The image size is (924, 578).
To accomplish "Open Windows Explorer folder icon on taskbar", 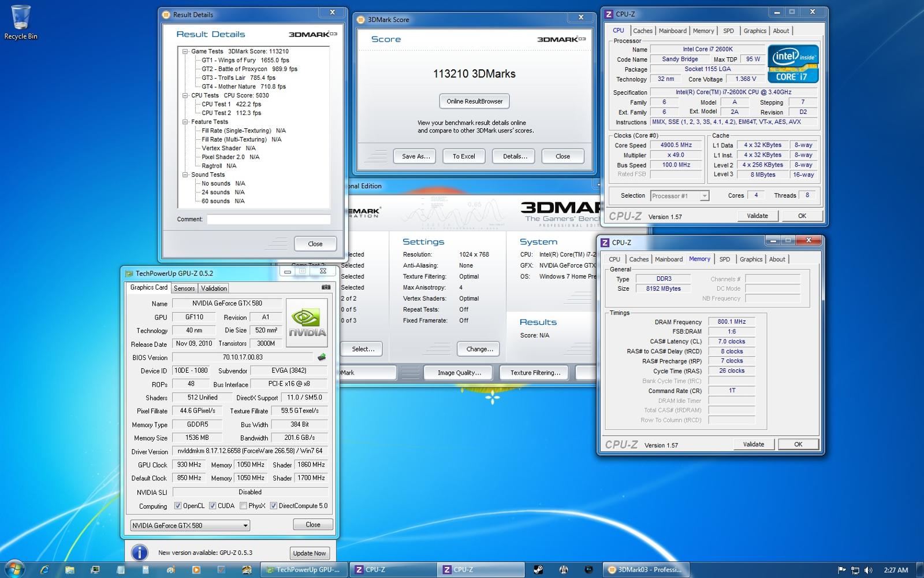I will point(70,569).
